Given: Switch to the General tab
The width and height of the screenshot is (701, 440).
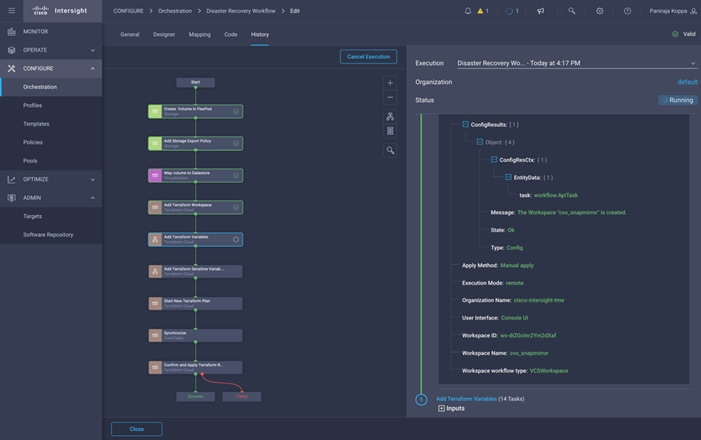Looking at the screenshot, I should tap(130, 34).
